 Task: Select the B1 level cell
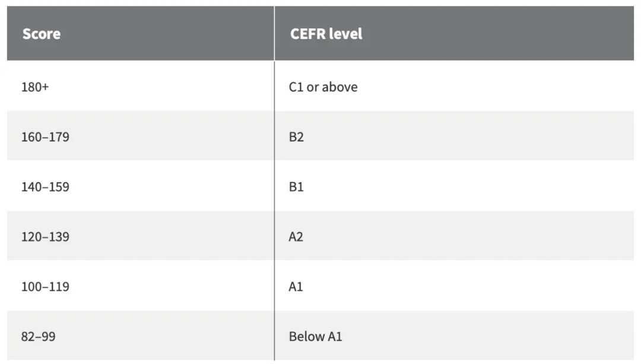(x=454, y=186)
